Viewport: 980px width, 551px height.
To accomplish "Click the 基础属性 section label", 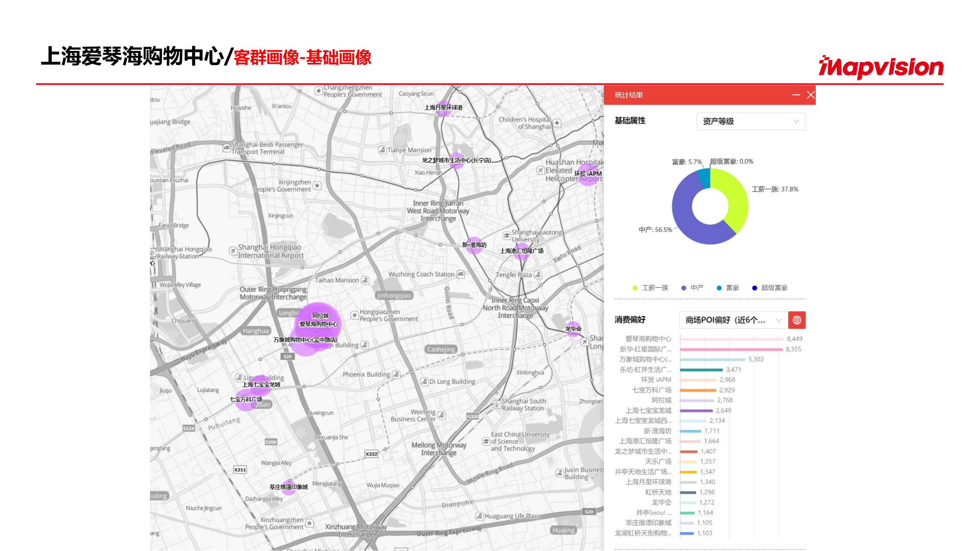I will click(x=629, y=121).
